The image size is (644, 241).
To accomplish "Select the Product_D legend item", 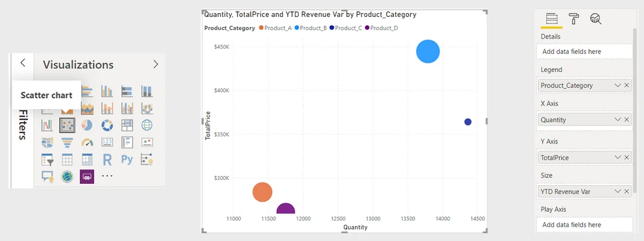I will coord(381,28).
